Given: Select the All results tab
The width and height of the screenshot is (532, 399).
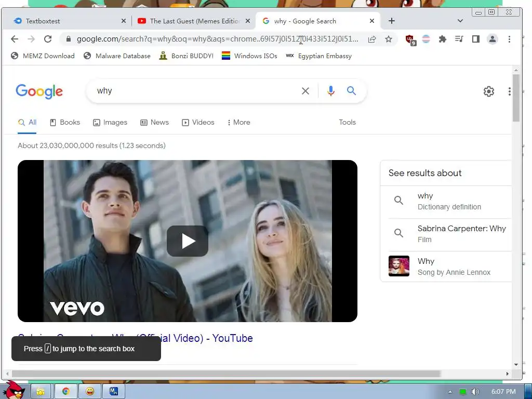Looking at the screenshot, I should coord(27,122).
